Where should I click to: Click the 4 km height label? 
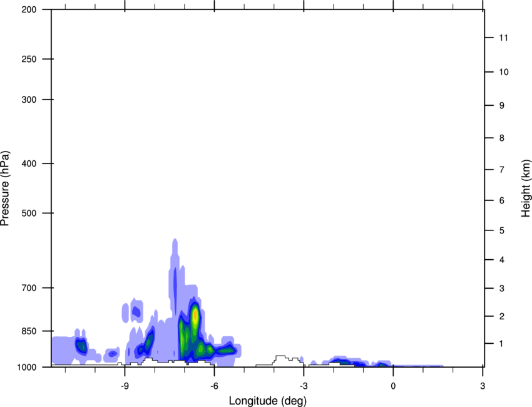tap(502, 260)
